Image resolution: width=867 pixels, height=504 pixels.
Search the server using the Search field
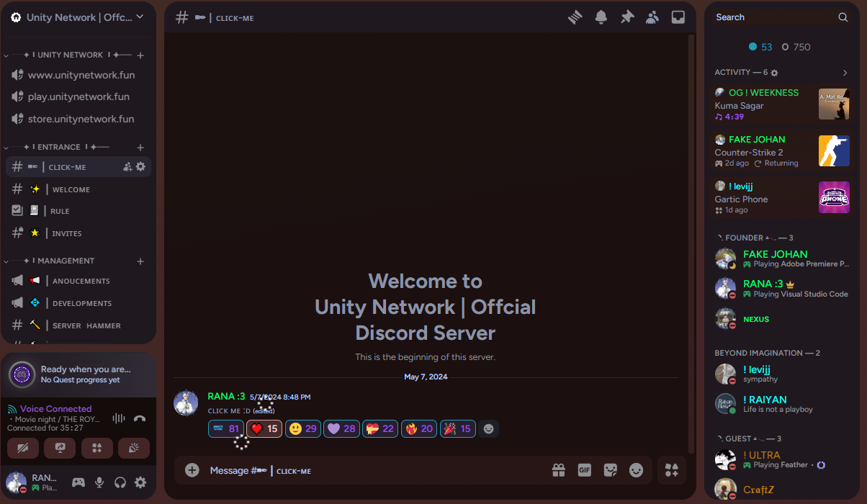781,17
